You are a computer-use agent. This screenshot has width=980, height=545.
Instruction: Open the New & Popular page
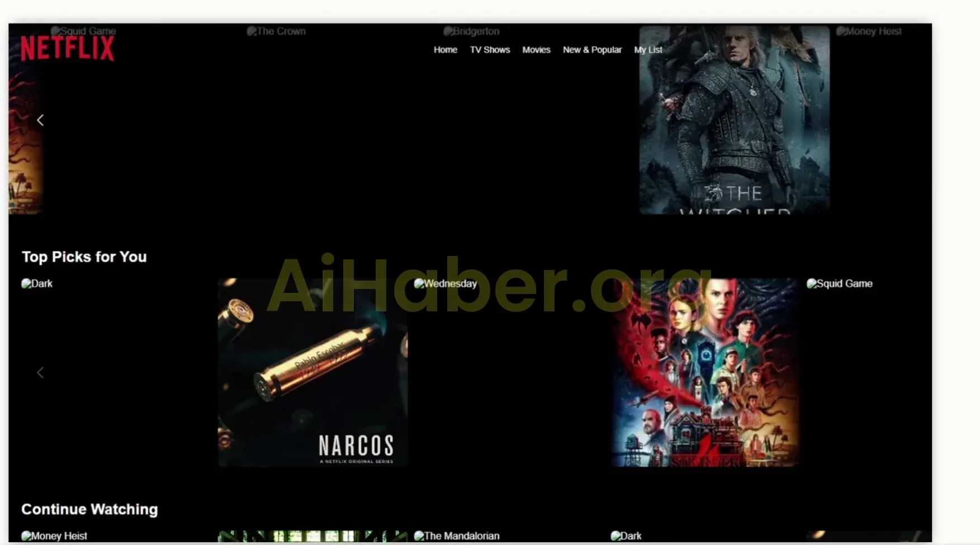[x=592, y=50]
